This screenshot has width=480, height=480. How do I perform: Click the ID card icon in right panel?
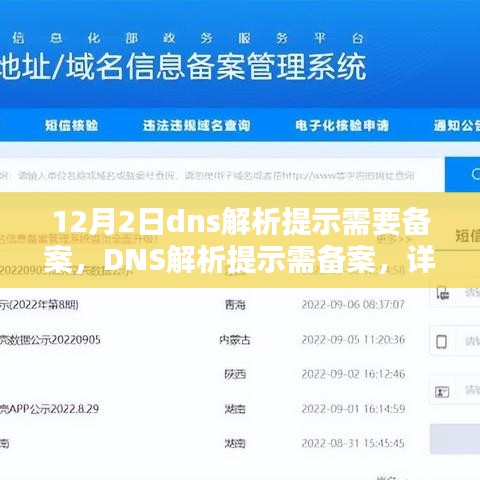point(442,392)
